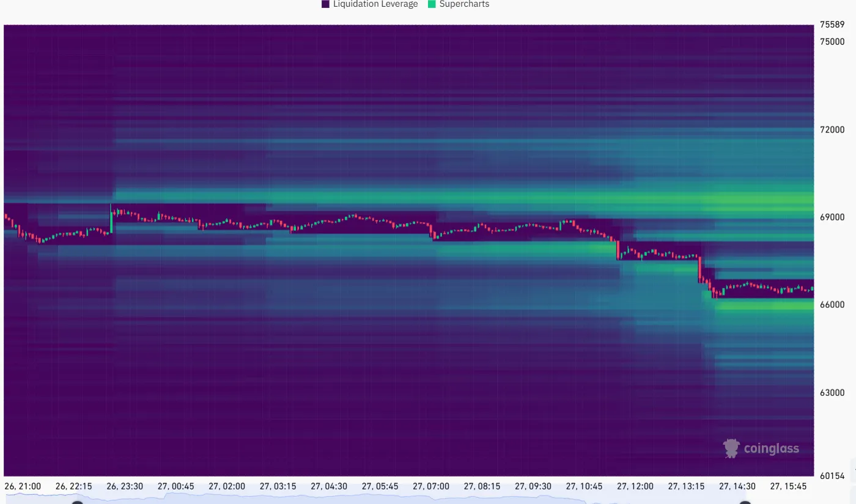Click the 69000 price axis label
This screenshot has width=856, height=504.
pos(832,217)
